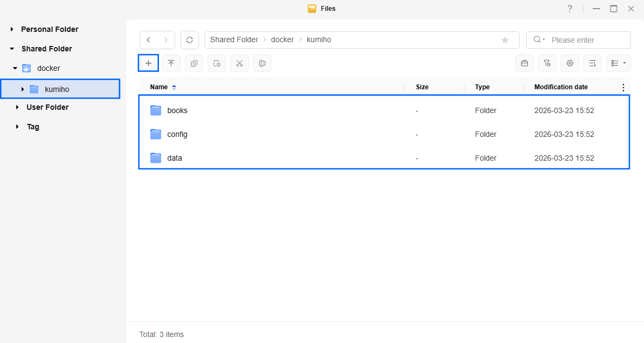Select the docker folder in sidebar

tap(48, 68)
